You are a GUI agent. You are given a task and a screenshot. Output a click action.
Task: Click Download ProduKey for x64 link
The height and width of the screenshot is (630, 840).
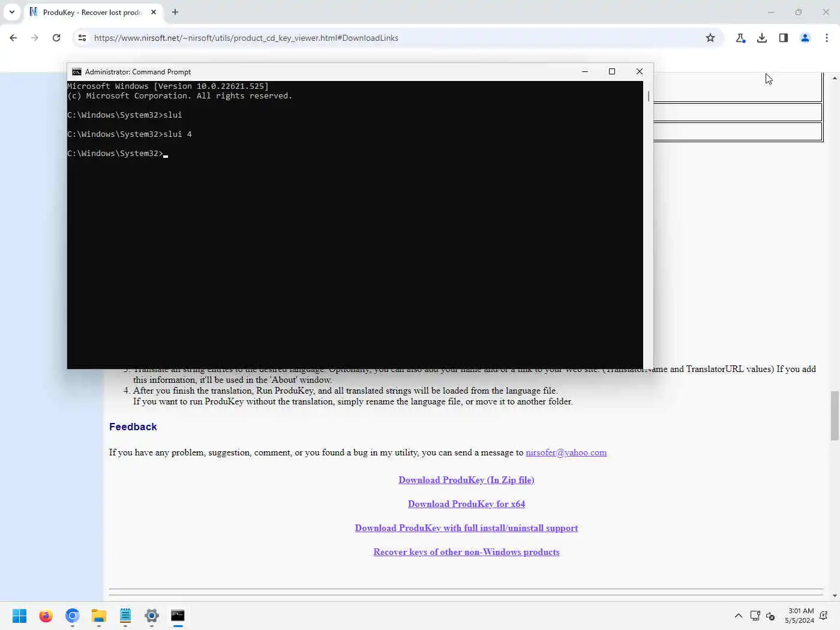click(x=466, y=504)
